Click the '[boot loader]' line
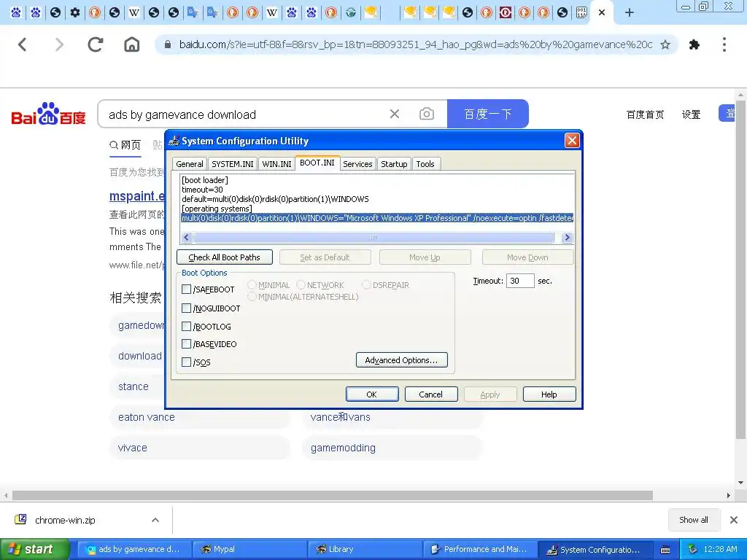The image size is (747, 560). point(205,180)
